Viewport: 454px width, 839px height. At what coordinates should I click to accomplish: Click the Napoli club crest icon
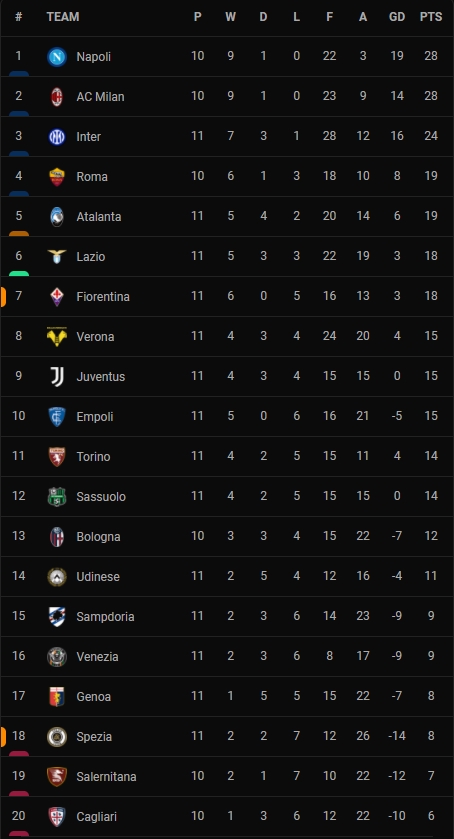point(57,57)
